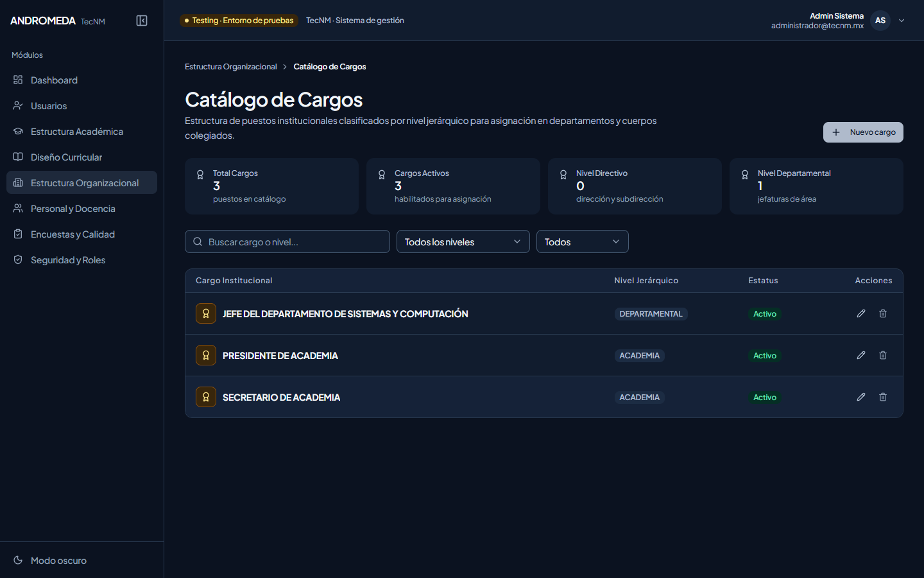Screen dimensions: 924x578
Task: Click the ANDROMEDA TecNM logo
Action: click(58, 21)
